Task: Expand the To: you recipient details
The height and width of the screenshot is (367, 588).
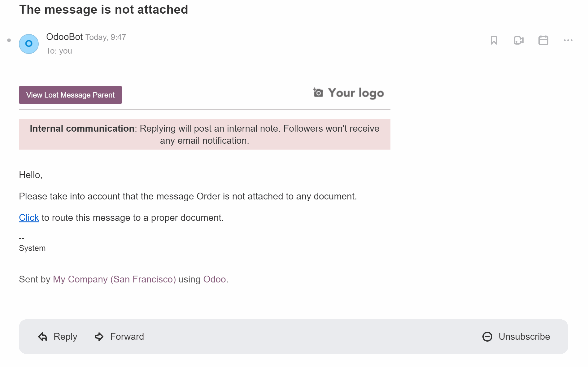Action: tap(59, 51)
